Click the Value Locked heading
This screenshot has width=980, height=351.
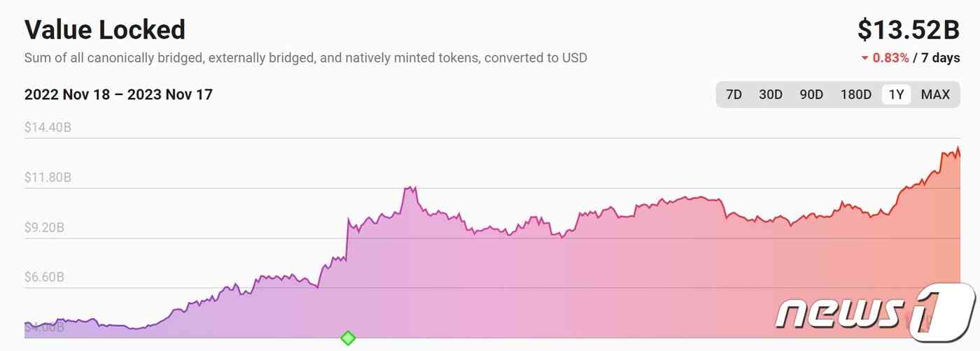(x=105, y=29)
